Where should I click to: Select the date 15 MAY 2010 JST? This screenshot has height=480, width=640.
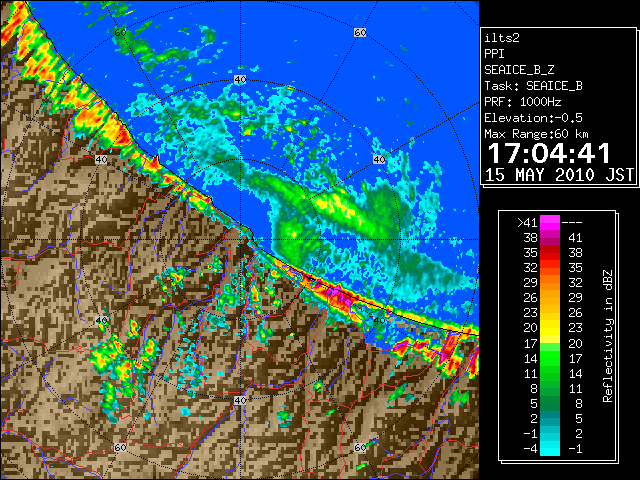(x=559, y=175)
